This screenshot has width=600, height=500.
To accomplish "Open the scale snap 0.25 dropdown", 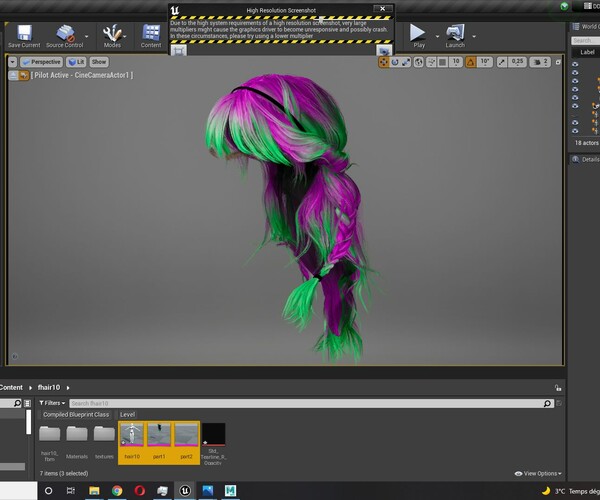I will point(517,62).
